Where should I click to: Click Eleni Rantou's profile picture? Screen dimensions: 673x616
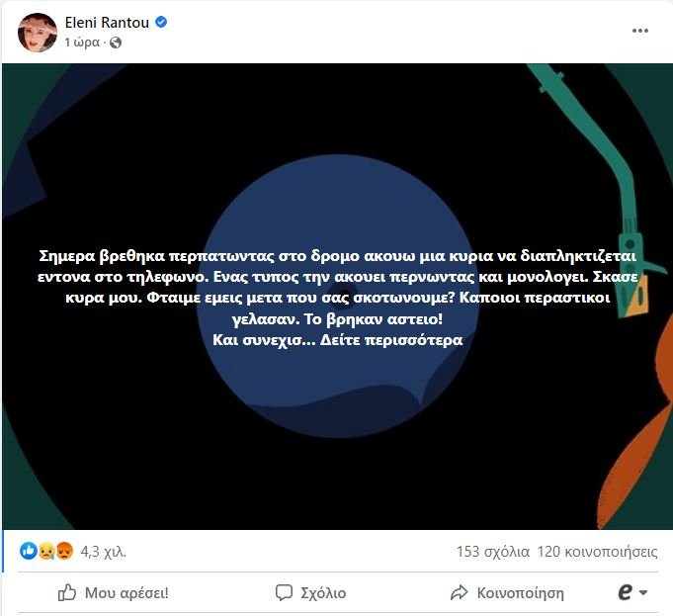(x=38, y=33)
